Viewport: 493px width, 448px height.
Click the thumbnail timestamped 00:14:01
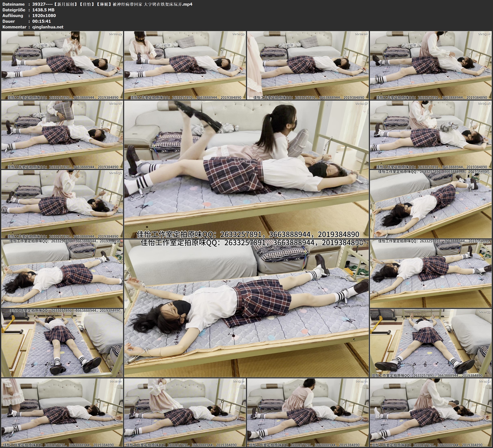point(308,412)
